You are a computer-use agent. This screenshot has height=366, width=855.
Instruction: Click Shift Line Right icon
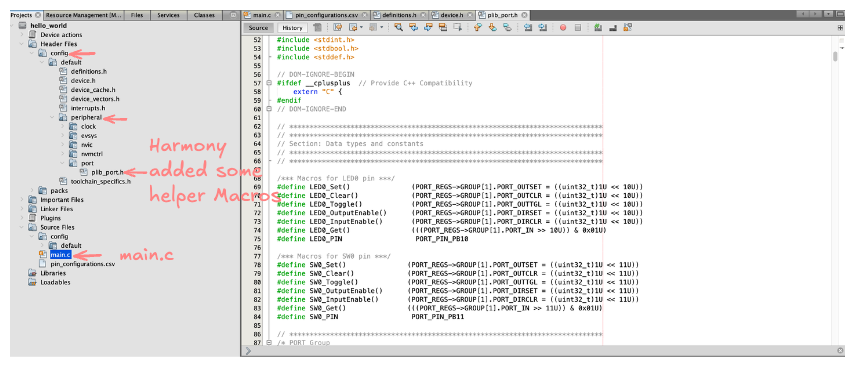pyautogui.click(x=543, y=27)
